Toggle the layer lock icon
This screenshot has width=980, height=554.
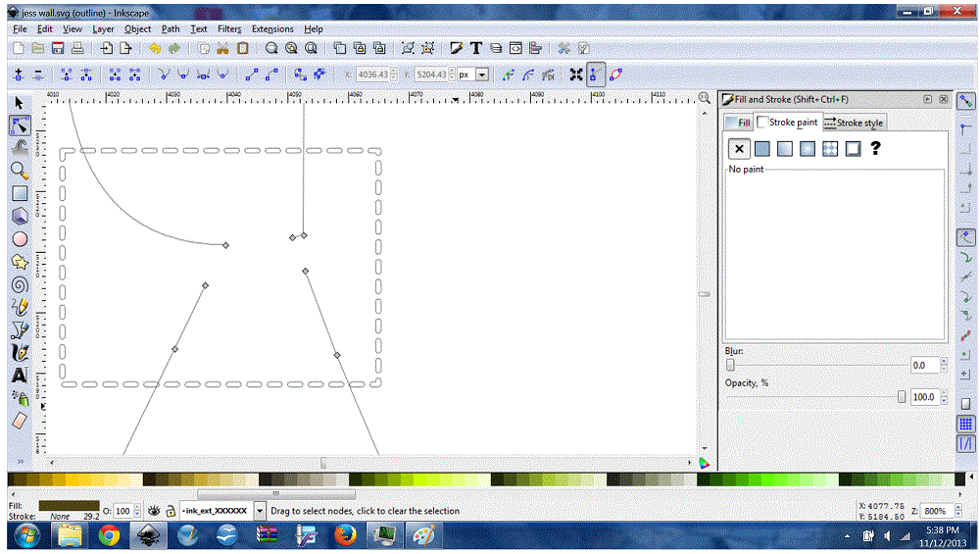(171, 511)
